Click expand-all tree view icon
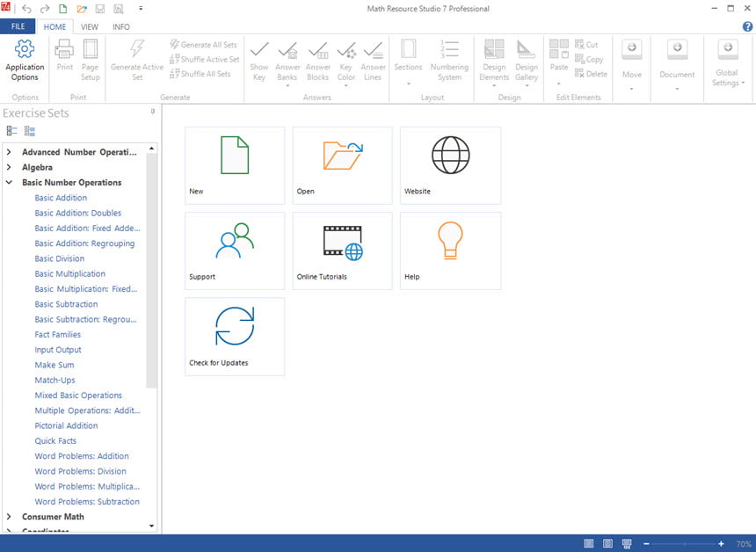Image resolution: width=756 pixels, height=552 pixels. [x=30, y=131]
